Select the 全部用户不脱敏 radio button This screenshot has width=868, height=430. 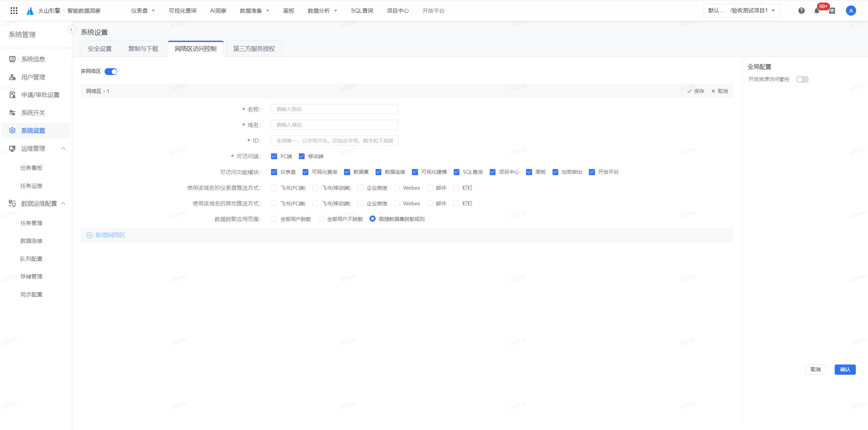[321, 219]
